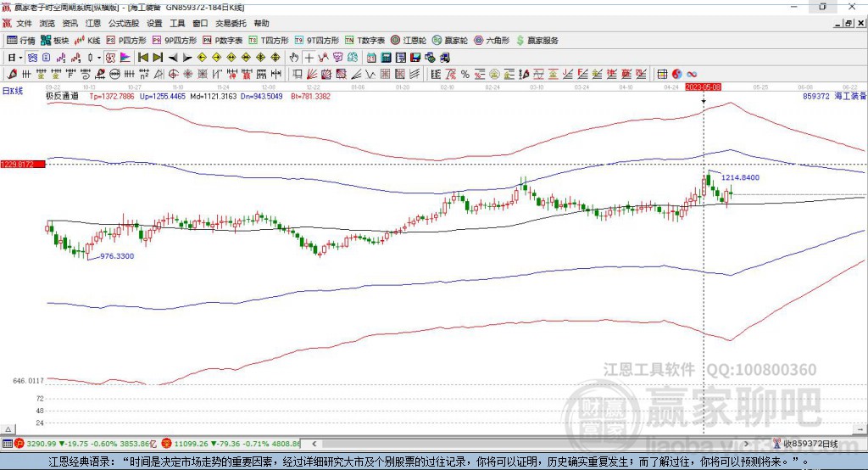868x470 pixels.
Task: Toggle the purple flag indicator icon
Action: [125, 58]
